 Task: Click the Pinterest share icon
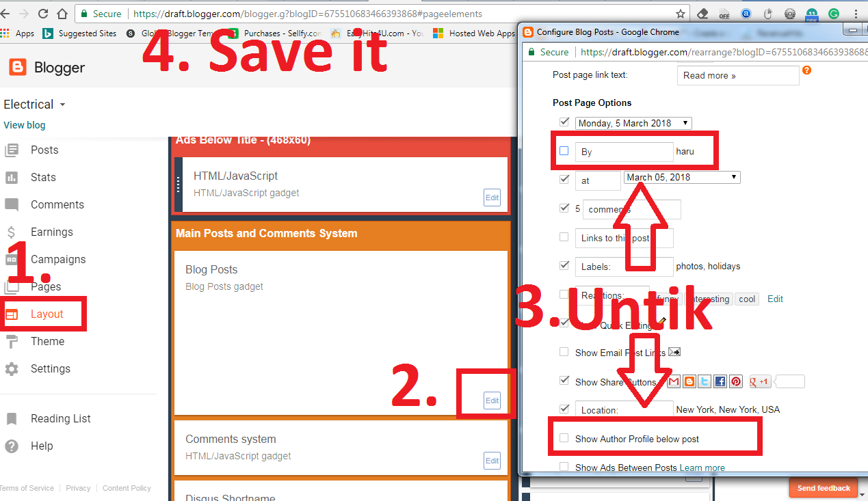click(x=736, y=381)
